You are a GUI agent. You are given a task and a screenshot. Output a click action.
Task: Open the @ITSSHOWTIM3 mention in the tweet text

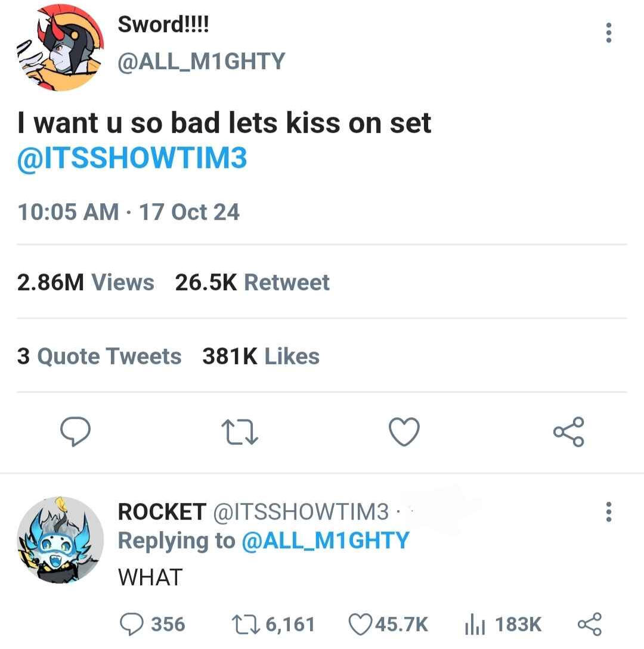tap(132, 158)
